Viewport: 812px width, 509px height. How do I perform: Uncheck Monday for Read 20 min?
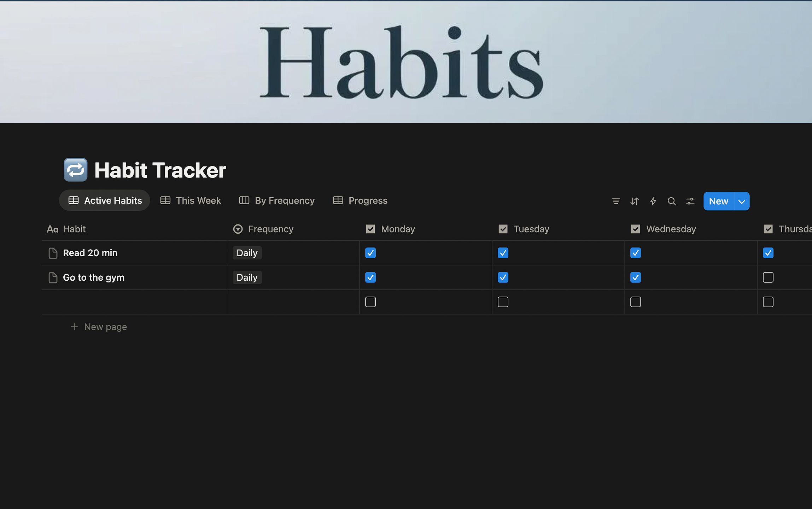click(x=370, y=253)
